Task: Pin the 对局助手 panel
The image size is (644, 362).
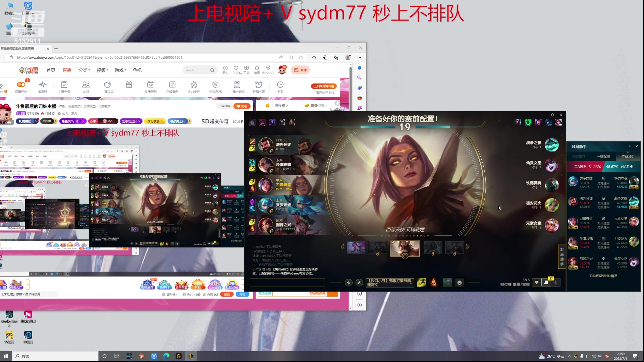Action: click(x=629, y=146)
